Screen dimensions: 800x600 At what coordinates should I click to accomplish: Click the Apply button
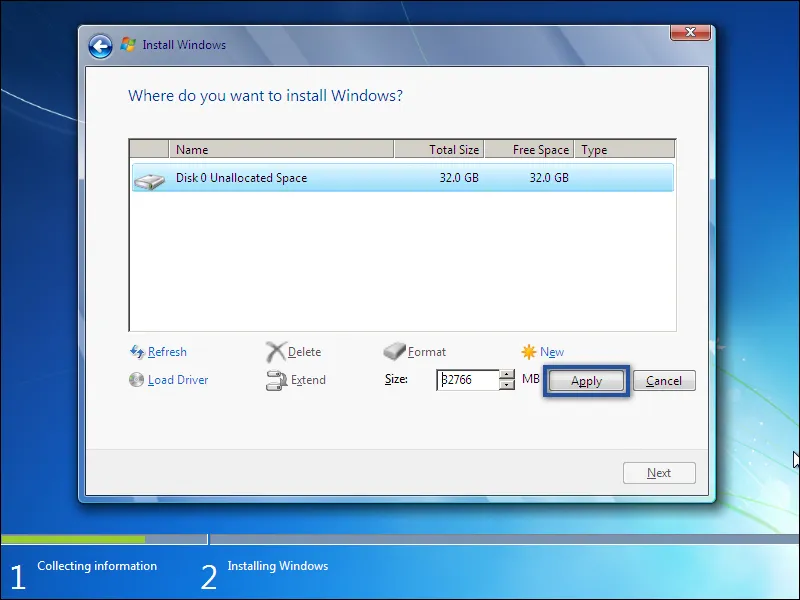(x=586, y=380)
